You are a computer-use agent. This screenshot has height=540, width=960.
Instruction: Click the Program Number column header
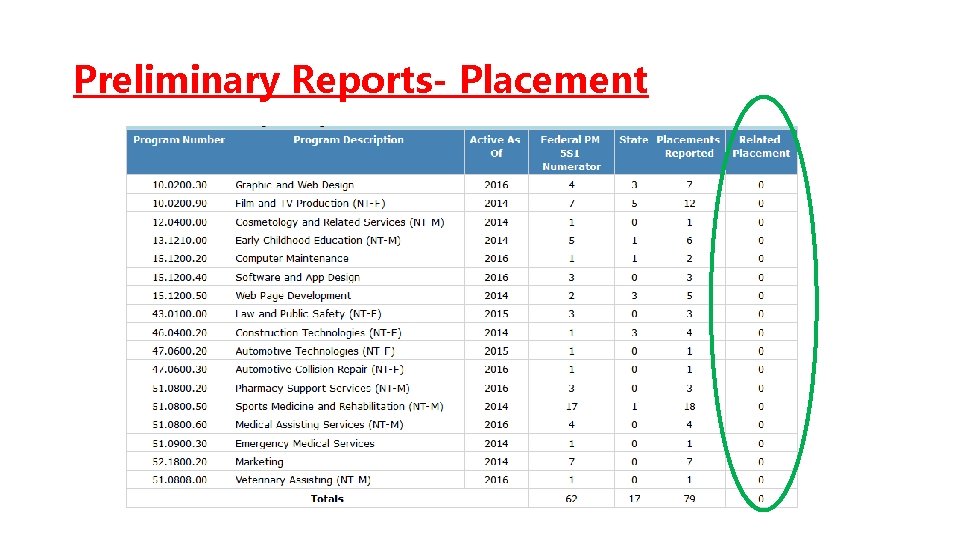click(179, 140)
